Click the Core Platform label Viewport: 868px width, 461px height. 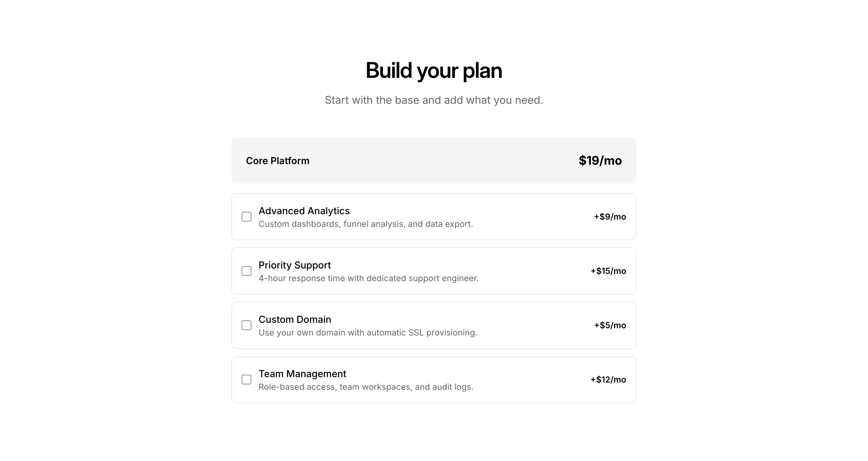tap(277, 161)
